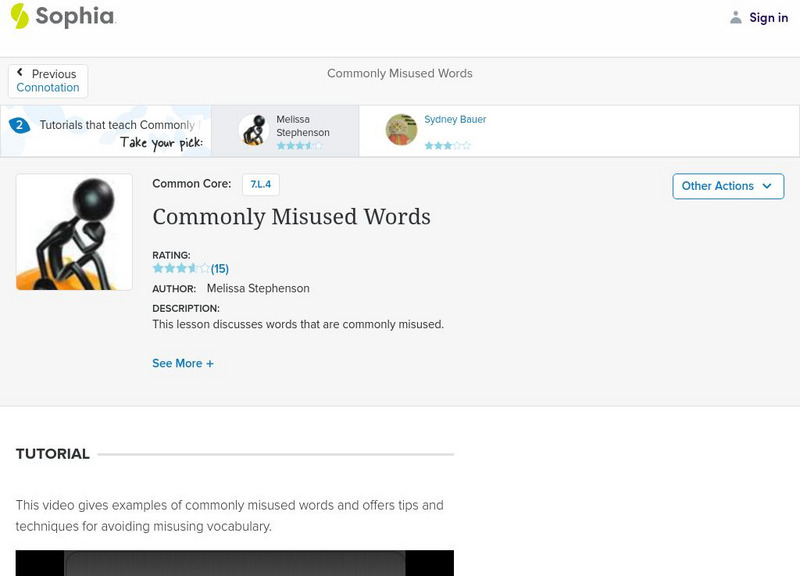Click the description text about misused words
Image resolution: width=800 pixels, height=576 pixels.
[x=298, y=324]
